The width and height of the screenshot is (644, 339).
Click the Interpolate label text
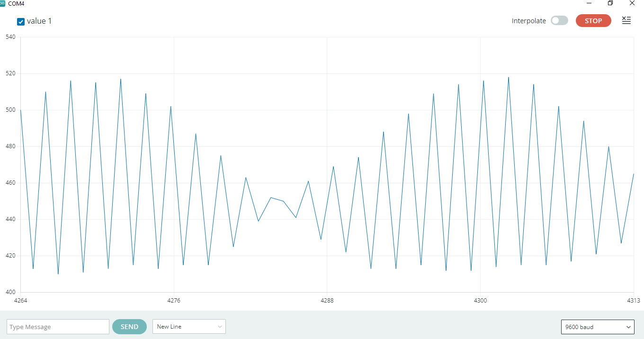pyautogui.click(x=528, y=21)
